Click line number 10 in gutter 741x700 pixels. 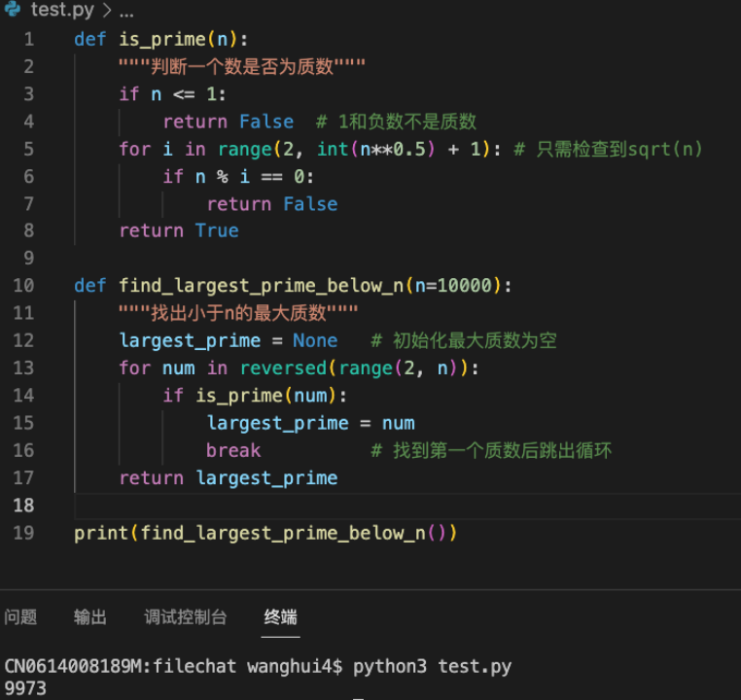tap(23, 285)
